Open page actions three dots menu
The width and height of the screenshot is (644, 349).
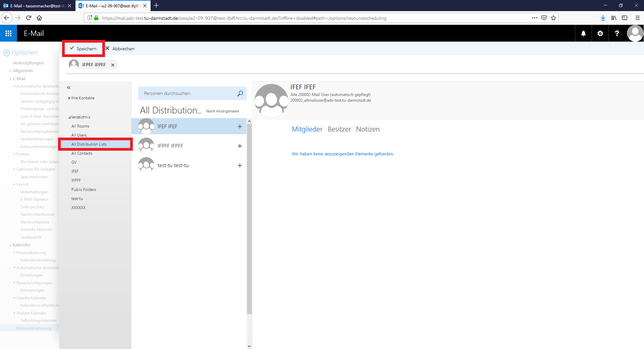[x=535, y=18]
